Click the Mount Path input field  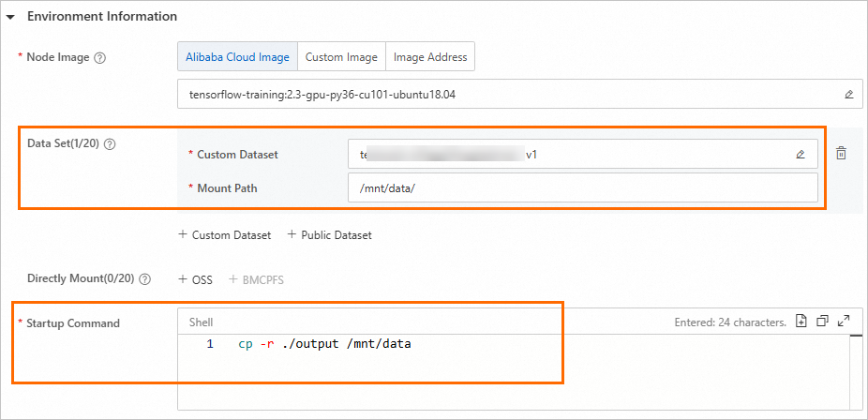(581, 187)
